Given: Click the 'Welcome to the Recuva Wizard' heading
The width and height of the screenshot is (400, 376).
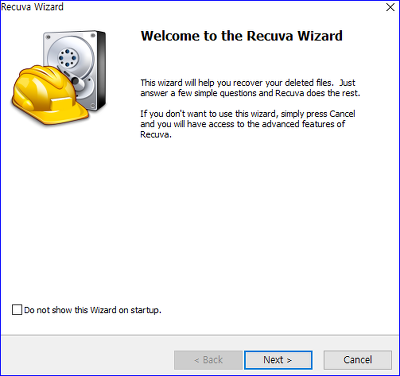Looking at the screenshot, I should point(241,36).
